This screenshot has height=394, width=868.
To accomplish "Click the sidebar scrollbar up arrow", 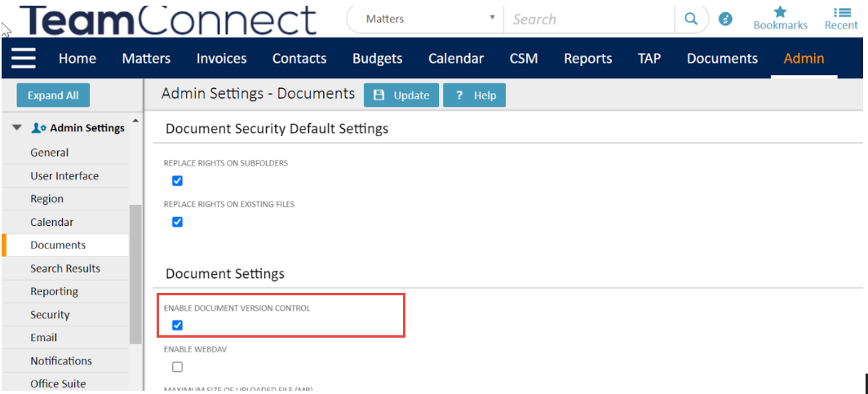I will click(x=135, y=121).
